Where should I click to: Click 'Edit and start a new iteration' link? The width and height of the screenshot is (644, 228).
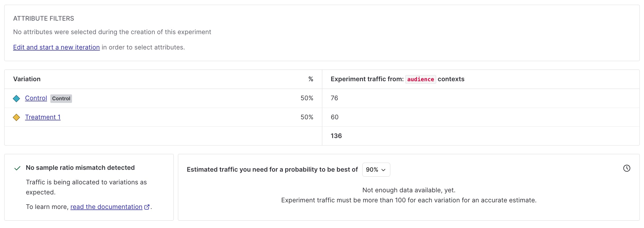click(x=56, y=47)
